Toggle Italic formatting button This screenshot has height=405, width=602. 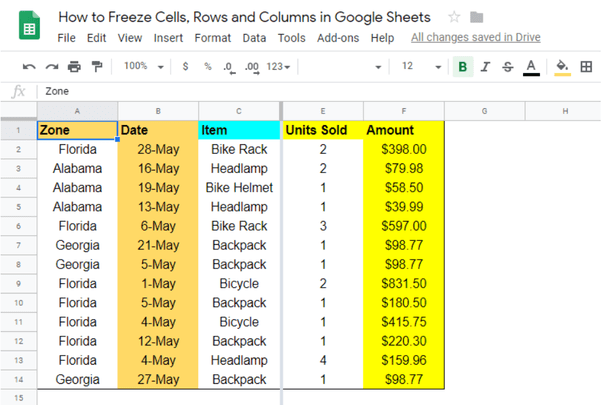[x=485, y=67]
